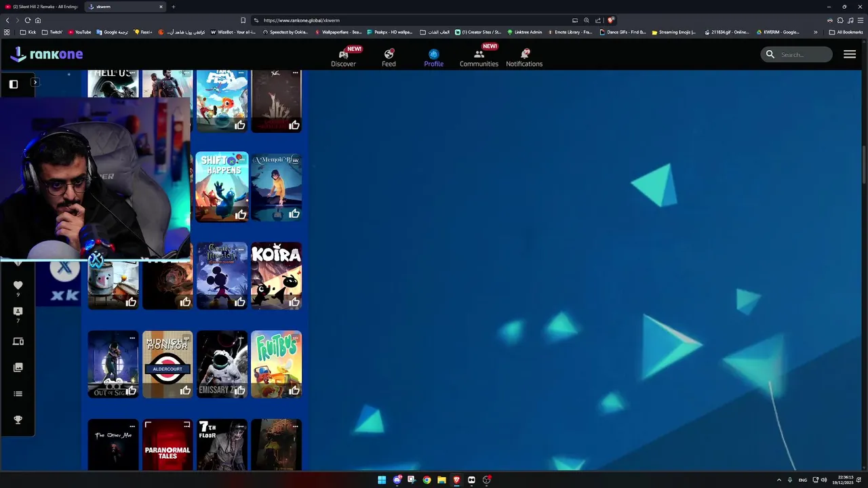Open the Kick bookmark folder

[28, 32]
